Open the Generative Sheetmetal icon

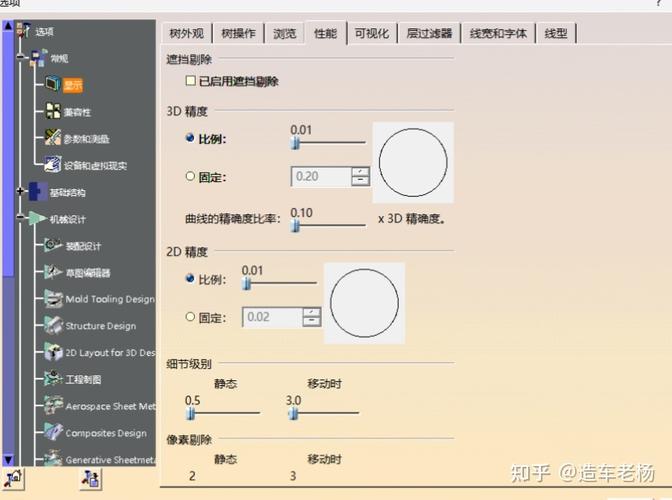(x=54, y=458)
